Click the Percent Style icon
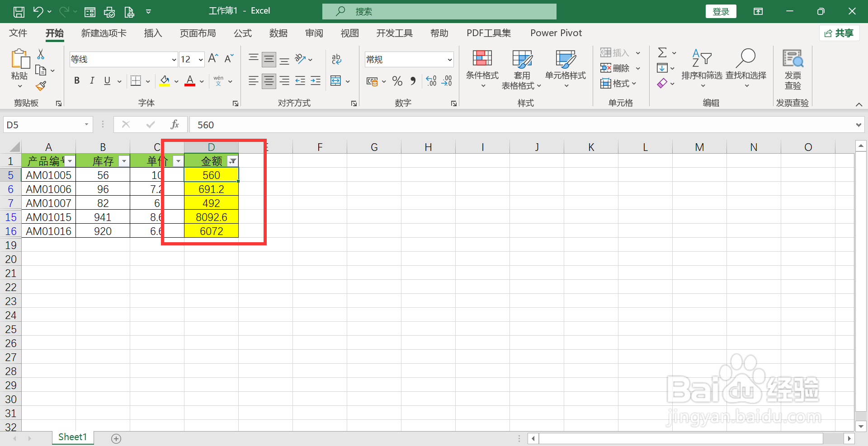Image resolution: width=868 pixels, height=446 pixels. pos(397,81)
